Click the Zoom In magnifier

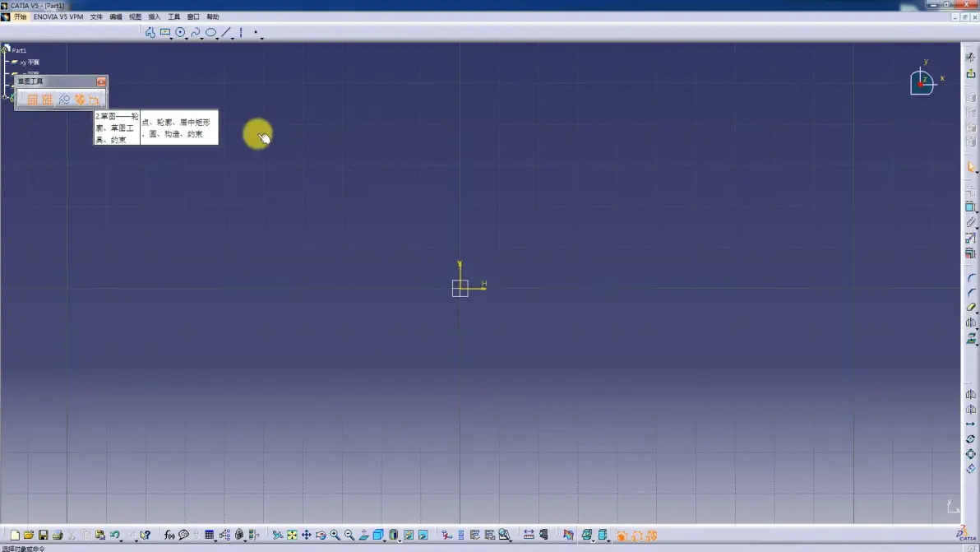click(x=335, y=535)
